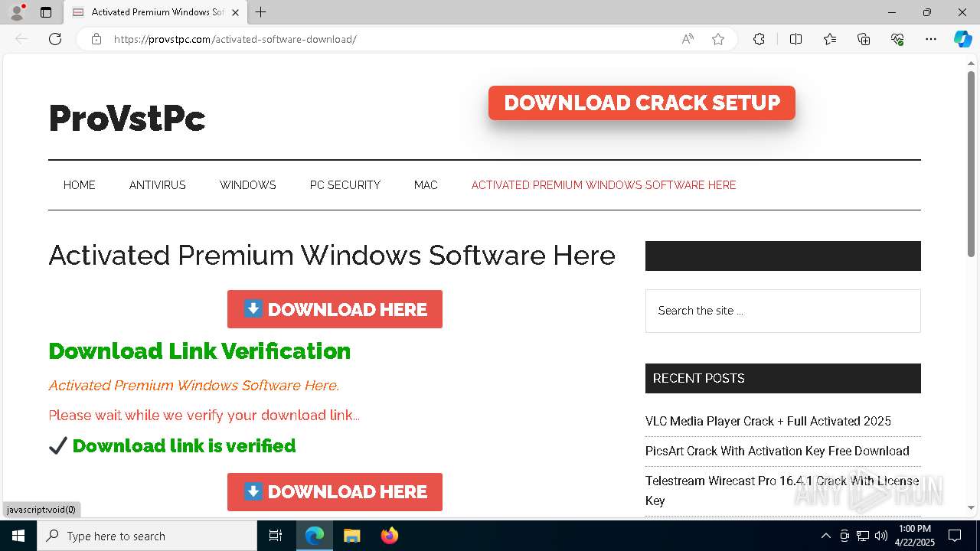Open Collections panel

coord(864,39)
